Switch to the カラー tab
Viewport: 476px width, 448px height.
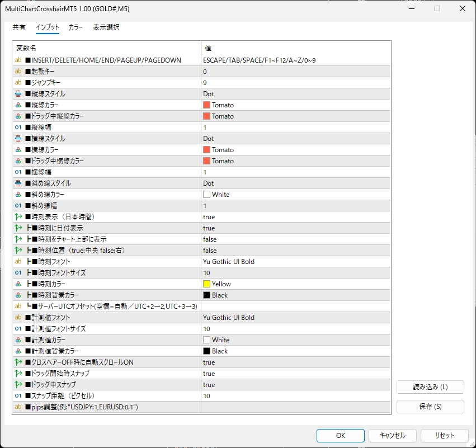point(76,27)
